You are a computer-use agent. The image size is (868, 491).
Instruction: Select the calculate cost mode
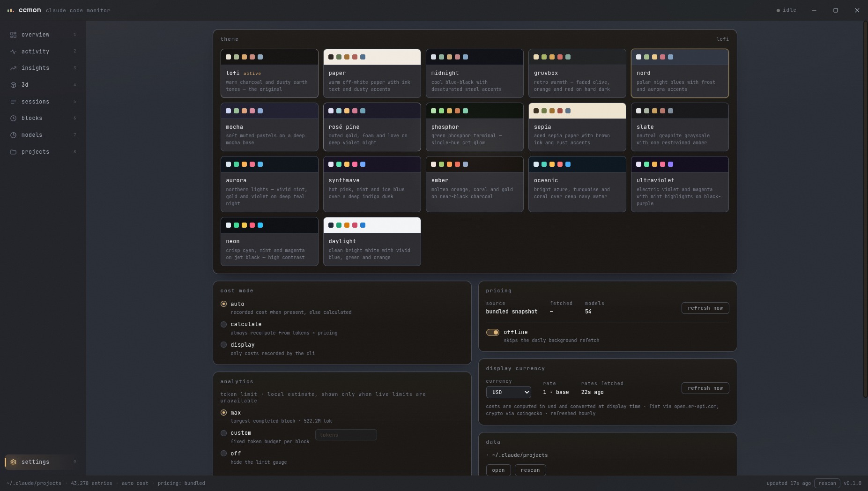[x=223, y=324]
